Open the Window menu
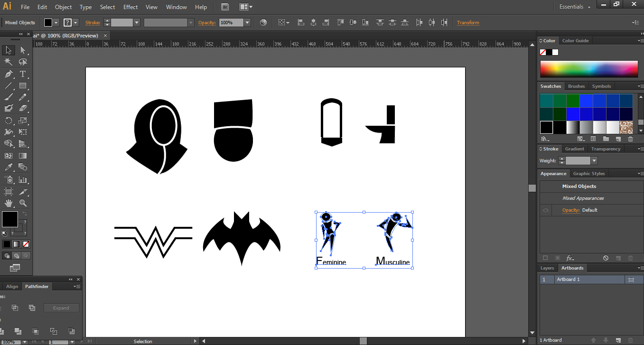This screenshot has height=345, width=644. (x=176, y=7)
